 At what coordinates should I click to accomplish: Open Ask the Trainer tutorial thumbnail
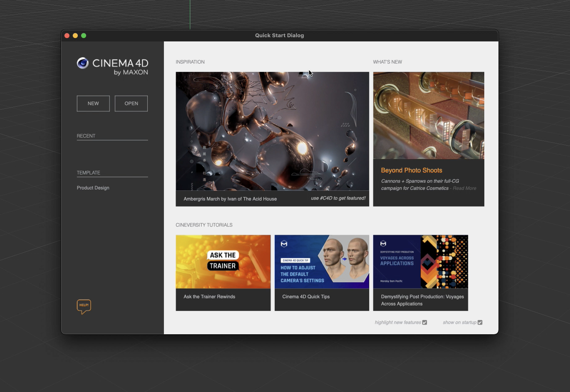(x=223, y=262)
